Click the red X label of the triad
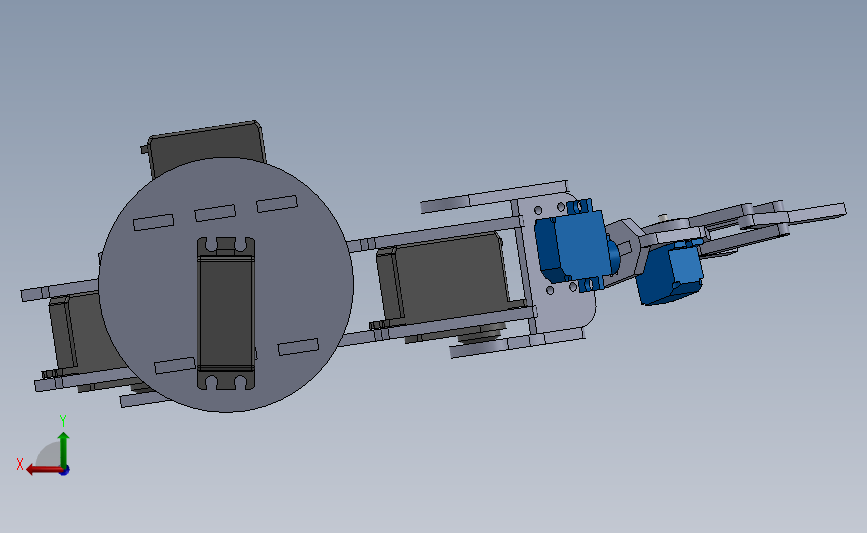 [20, 464]
